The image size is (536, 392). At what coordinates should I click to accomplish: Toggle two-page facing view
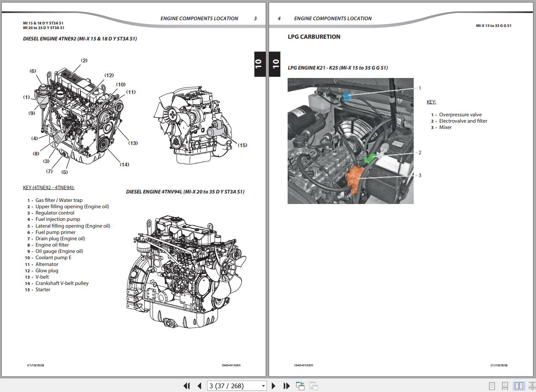518,386
